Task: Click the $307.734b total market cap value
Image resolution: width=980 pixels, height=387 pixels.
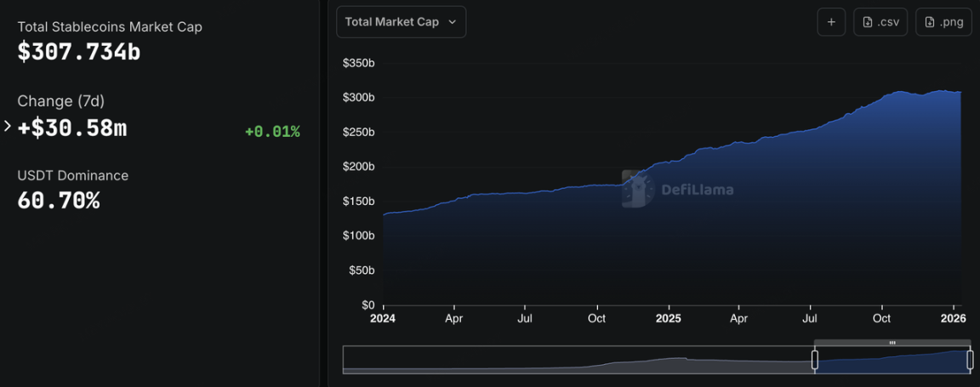Action: [x=79, y=52]
